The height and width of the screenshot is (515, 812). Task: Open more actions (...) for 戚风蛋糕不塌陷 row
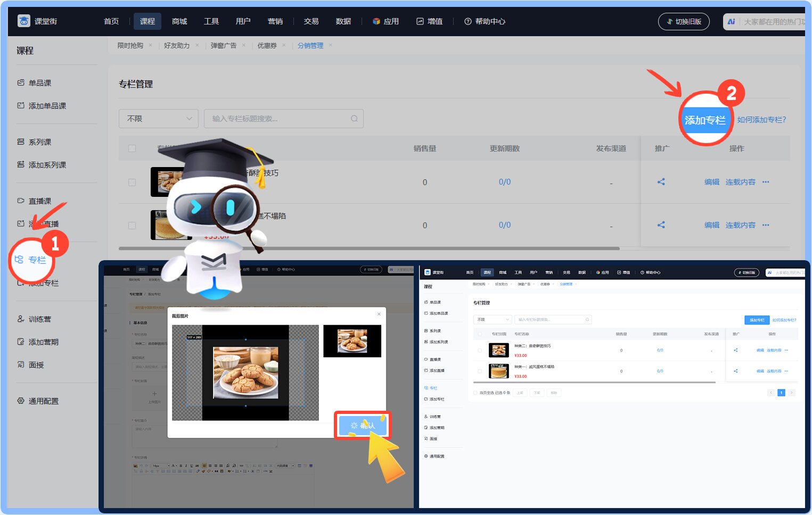point(766,225)
